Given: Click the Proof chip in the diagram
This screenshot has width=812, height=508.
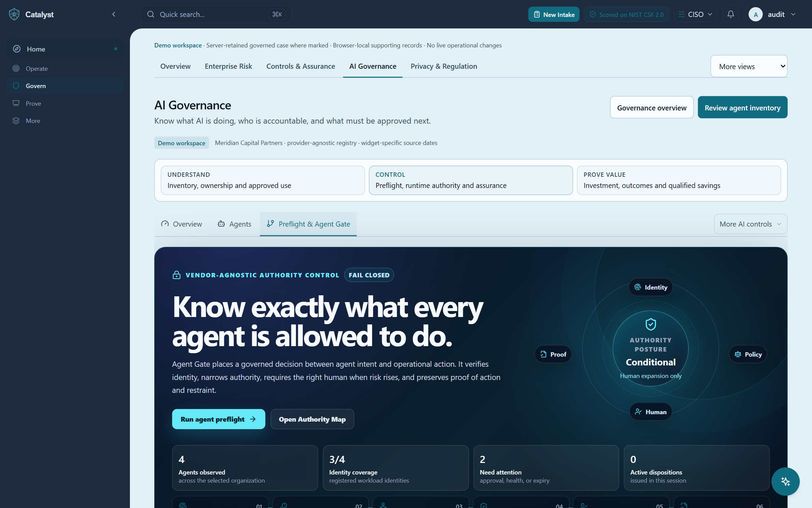Looking at the screenshot, I should pyautogui.click(x=553, y=354).
